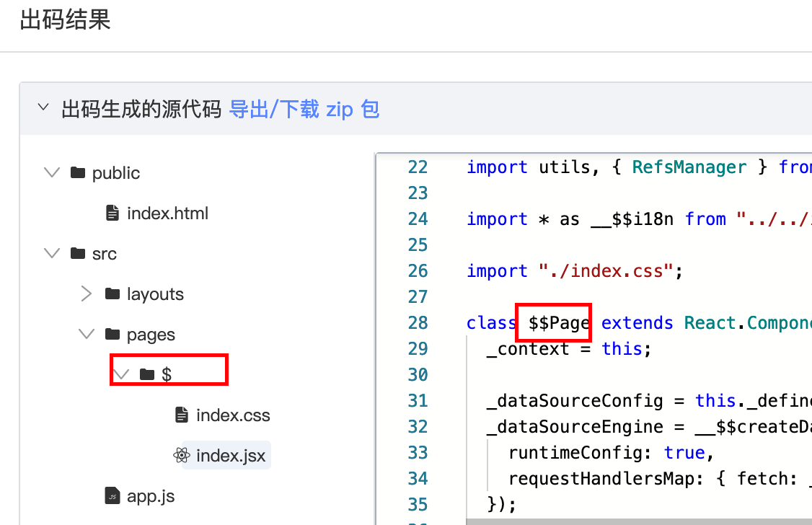812x525 pixels.
Task: Click the index.css file icon
Action: [182, 415]
